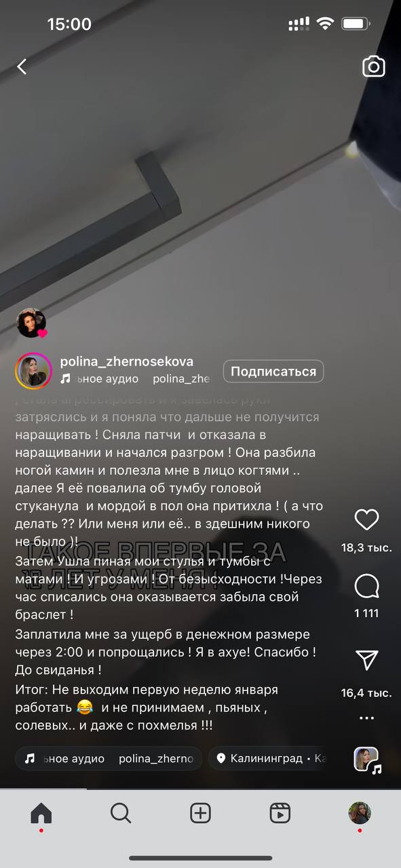Open own profile avatar tab
Image resolution: width=401 pixels, height=868 pixels.
[x=360, y=812]
